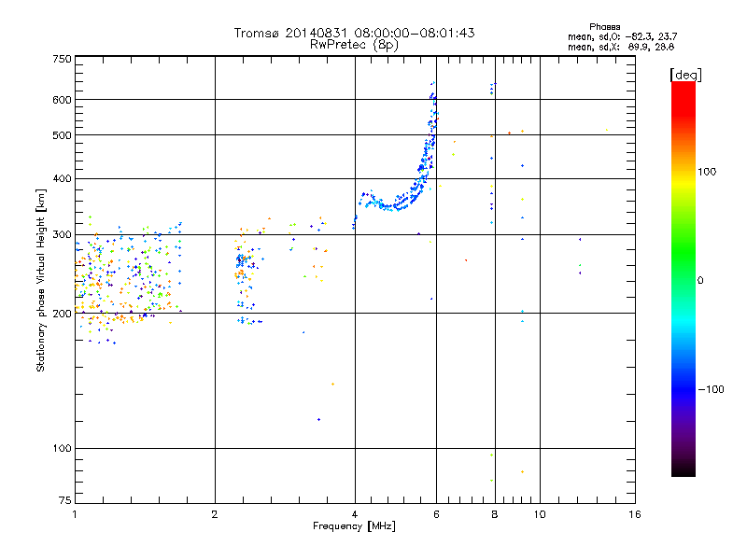Screen dimensions: 747x560
Task: Click the colorbar '100' tick label
Action: tap(707, 172)
